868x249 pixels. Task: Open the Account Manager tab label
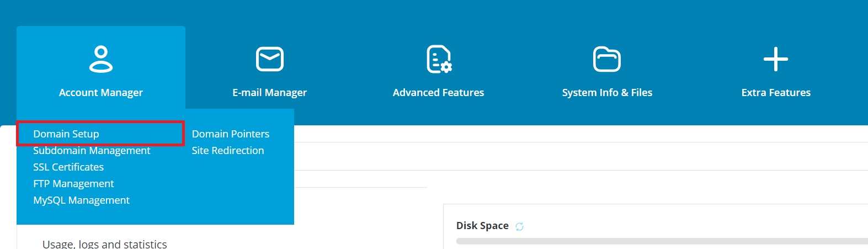tap(101, 93)
